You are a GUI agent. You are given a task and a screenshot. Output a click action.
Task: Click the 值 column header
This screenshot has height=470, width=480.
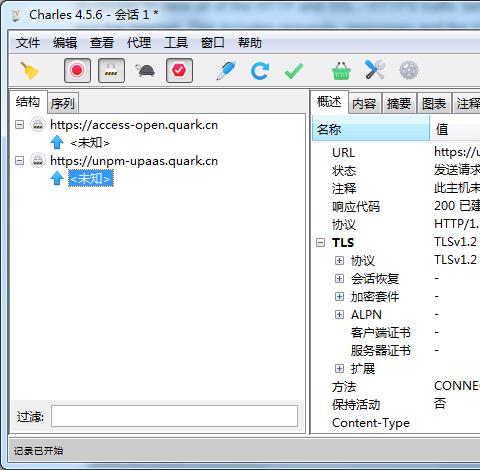pyautogui.click(x=455, y=129)
